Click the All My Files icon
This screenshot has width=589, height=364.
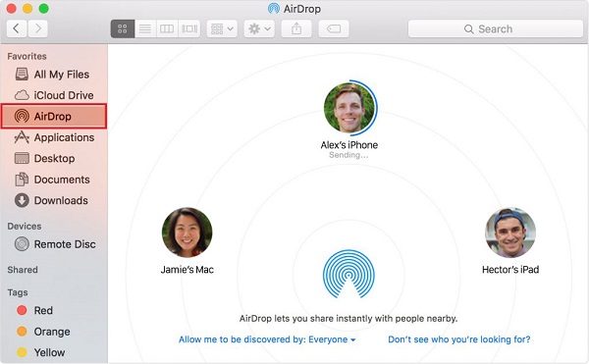22,75
